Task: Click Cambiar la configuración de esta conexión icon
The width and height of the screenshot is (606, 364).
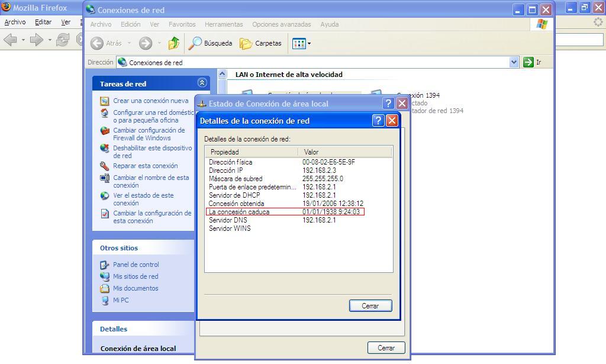Action: [105, 214]
